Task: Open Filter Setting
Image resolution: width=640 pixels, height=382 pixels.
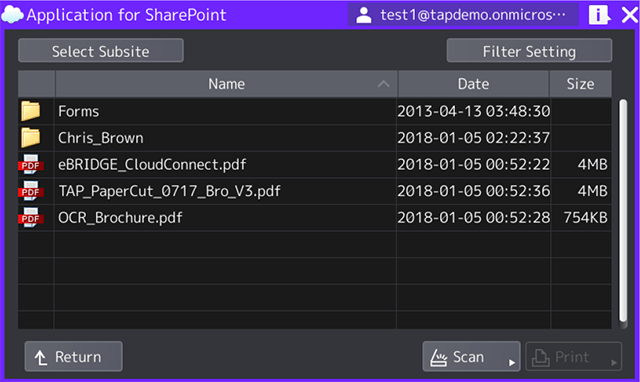Action: tap(529, 51)
